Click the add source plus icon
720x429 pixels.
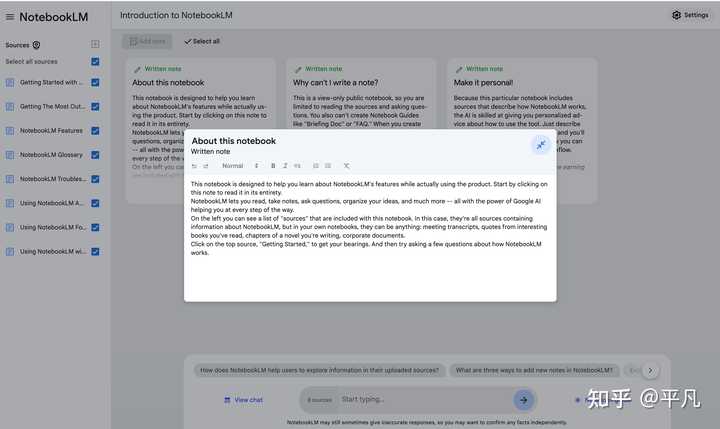pos(95,44)
